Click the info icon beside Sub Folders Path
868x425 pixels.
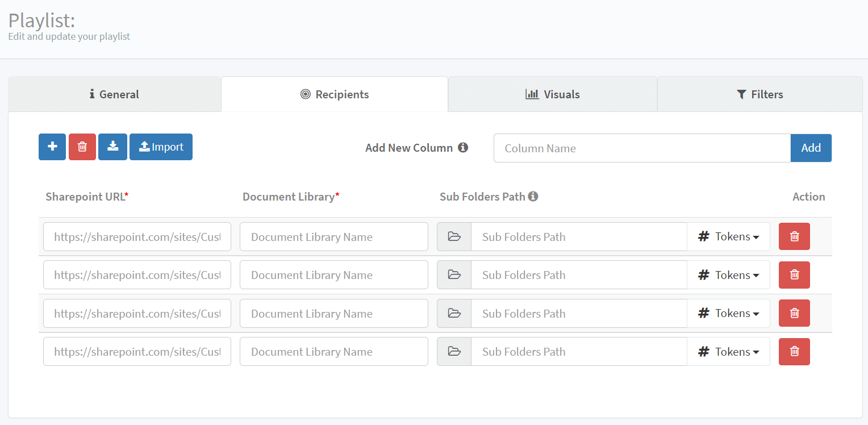click(533, 196)
